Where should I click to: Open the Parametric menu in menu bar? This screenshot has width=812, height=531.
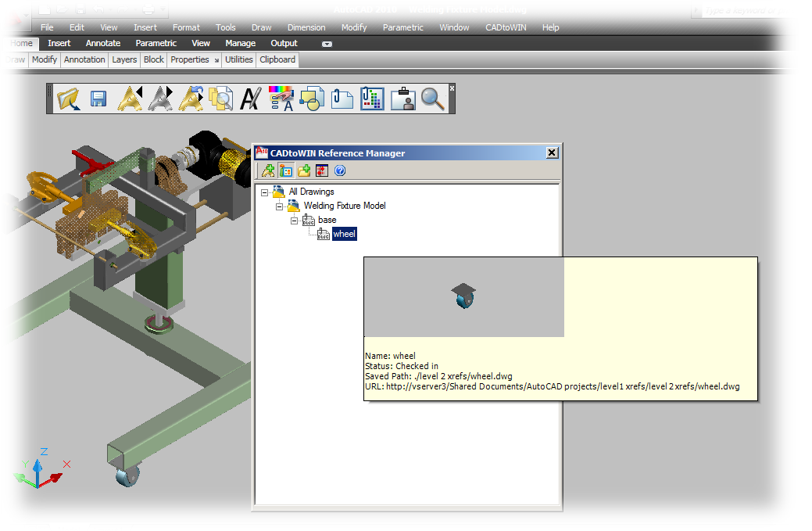(403, 27)
